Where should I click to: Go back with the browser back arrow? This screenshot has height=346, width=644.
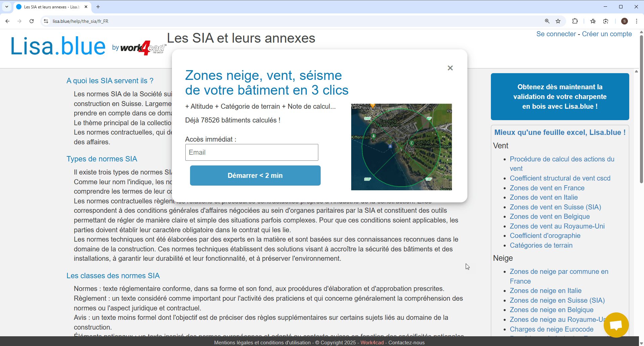7,21
